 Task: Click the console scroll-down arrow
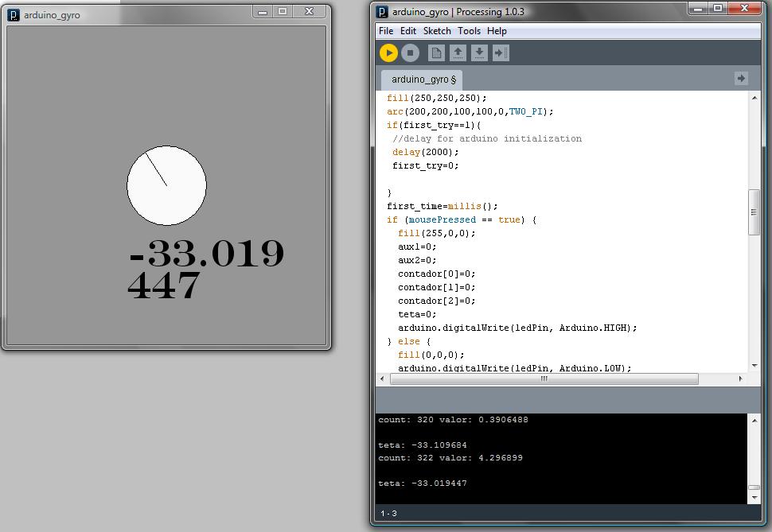(x=754, y=498)
